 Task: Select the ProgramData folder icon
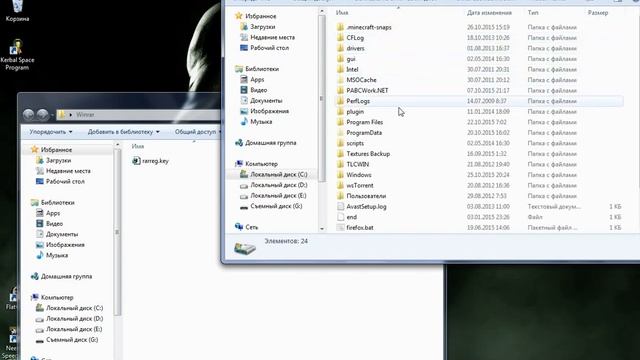point(340,133)
